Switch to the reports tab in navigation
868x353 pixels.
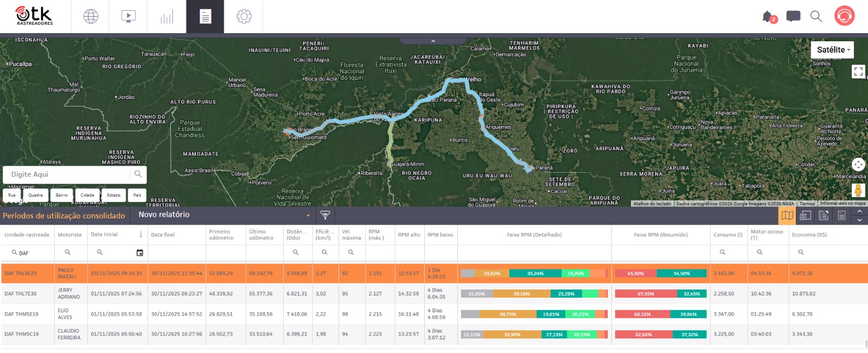point(205,16)
